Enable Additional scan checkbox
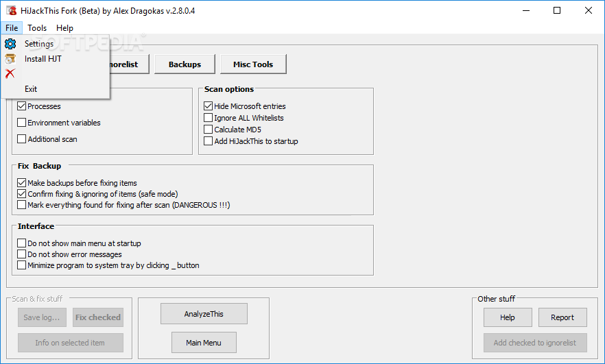Screen dimensions: 605x364 22,138
